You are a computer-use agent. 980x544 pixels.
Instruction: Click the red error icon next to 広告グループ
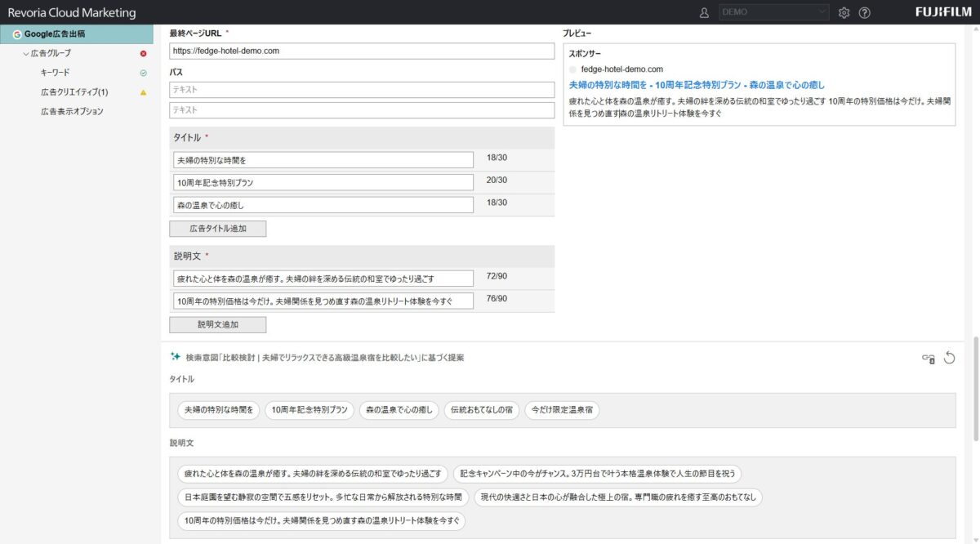[x=144, y=51]
